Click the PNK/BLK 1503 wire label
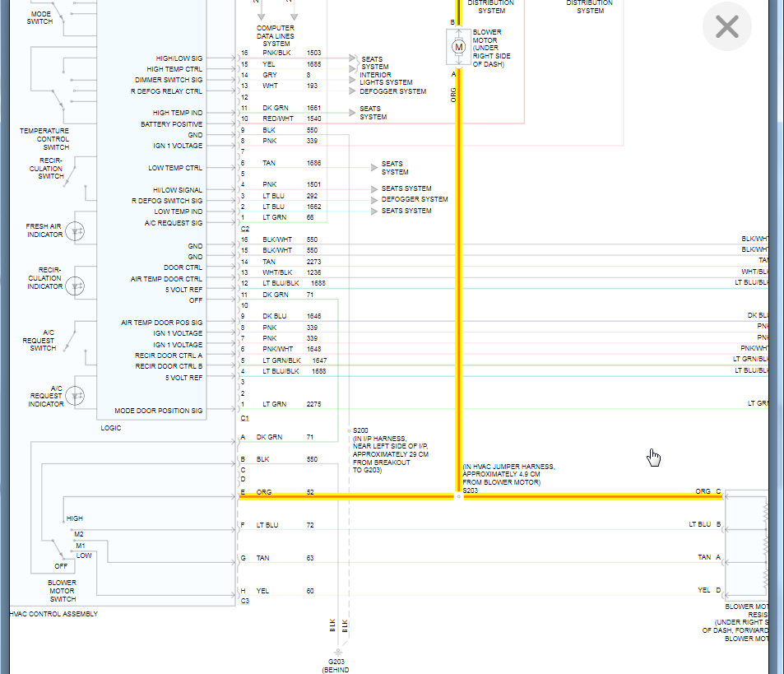Viewport: 784px width, 674px height. [291, 53]
